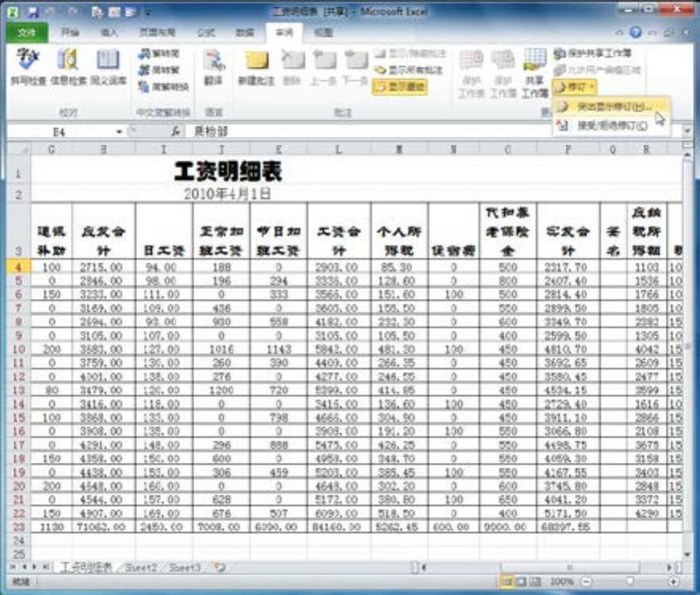Open the Name Box dropdown arrow
This screenshot has height=595, width=700.
[x=119, y=132]
